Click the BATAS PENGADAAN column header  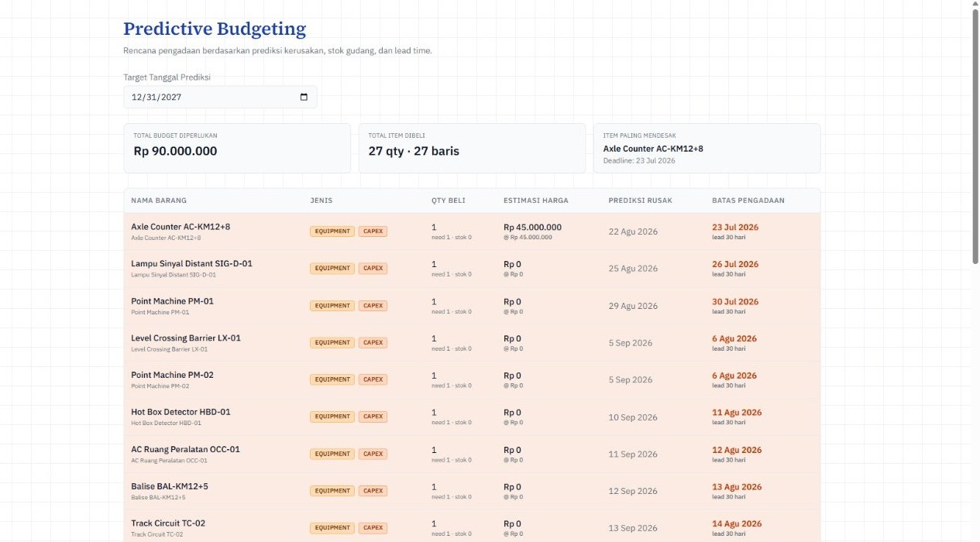point(748,201)
